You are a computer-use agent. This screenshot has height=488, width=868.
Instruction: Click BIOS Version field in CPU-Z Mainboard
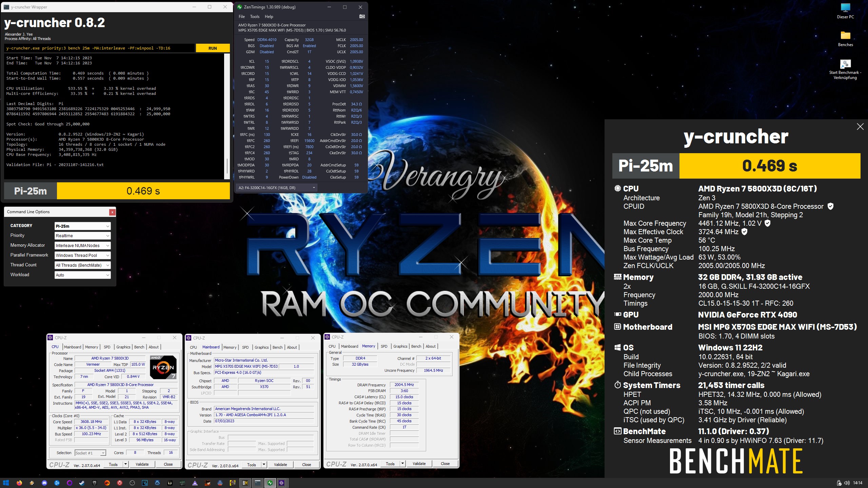tap(264, 415)
